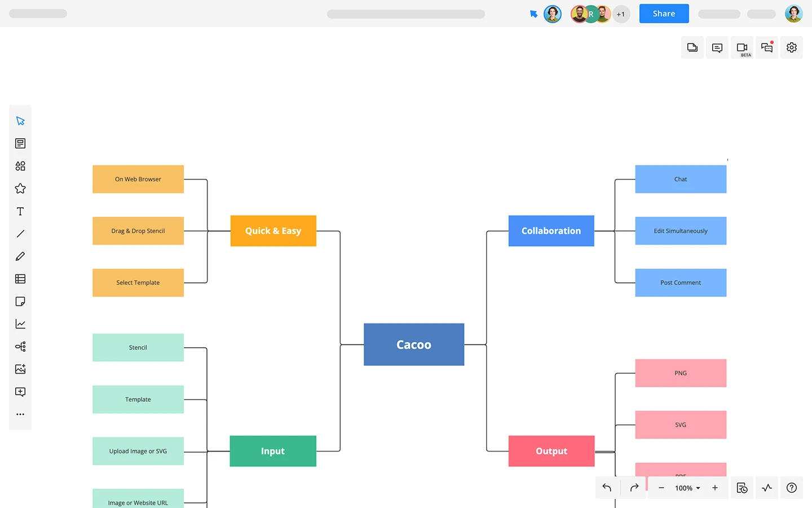Select the Text tool

(x=20, y=211)
